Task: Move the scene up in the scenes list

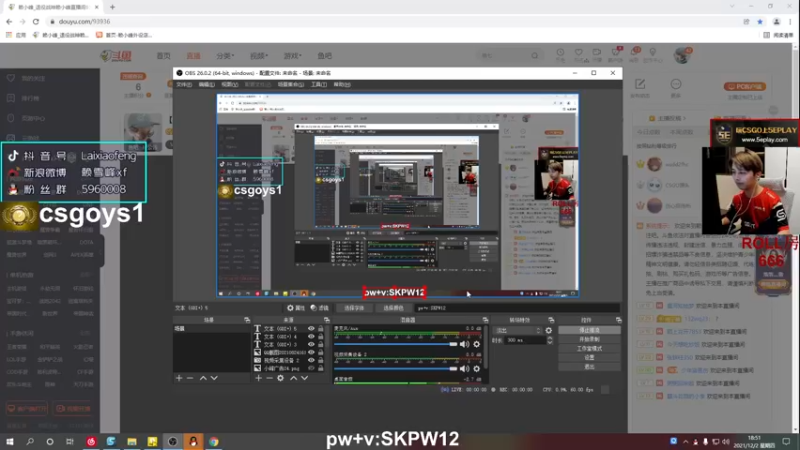Action: click(x=203, y=378)
